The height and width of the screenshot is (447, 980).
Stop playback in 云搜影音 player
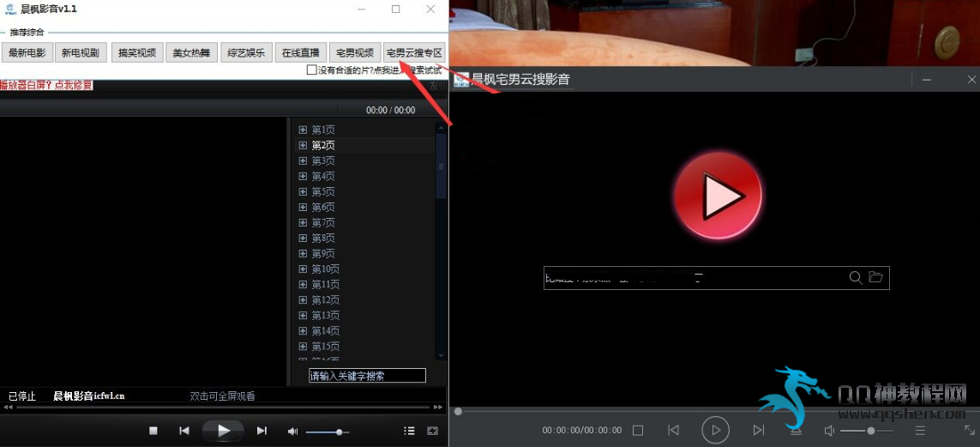pyautogui.click(x=638, y=430)
